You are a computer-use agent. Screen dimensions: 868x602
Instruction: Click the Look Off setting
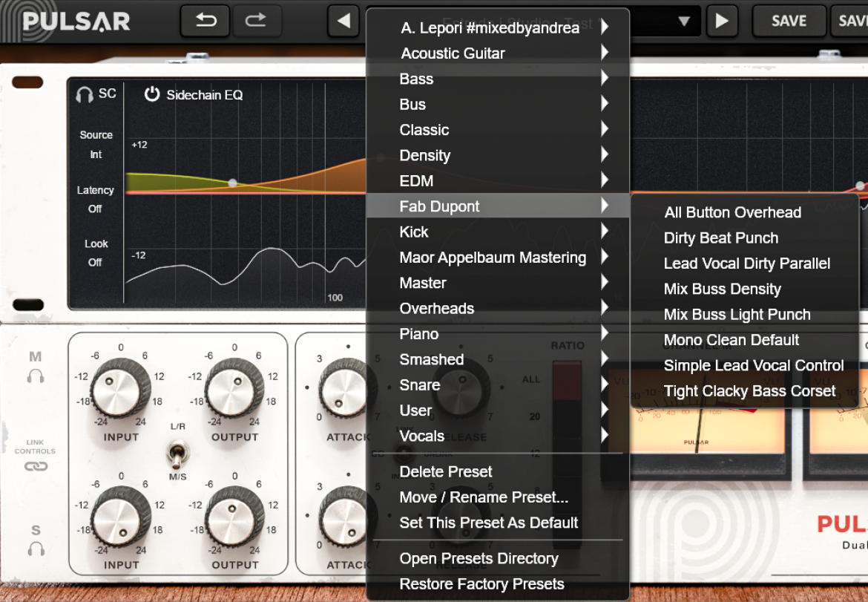point(95,263)
